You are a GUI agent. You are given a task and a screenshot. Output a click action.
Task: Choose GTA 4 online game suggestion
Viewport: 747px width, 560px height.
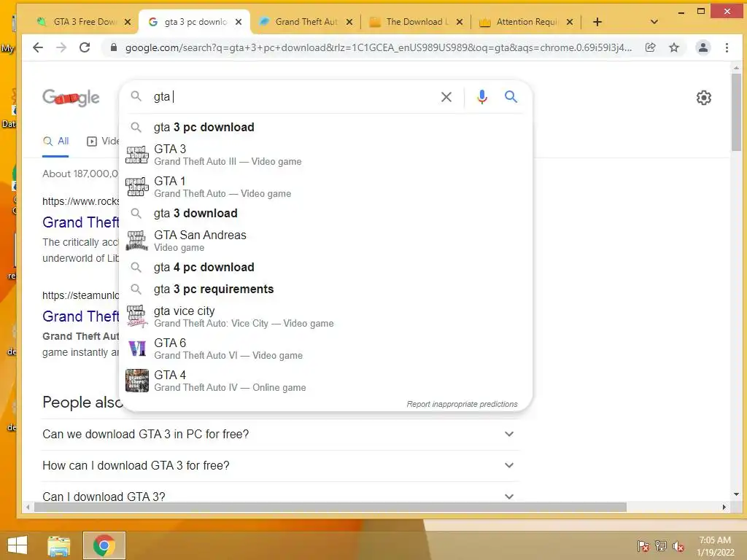pyautogui.click(x=325, y=381)
